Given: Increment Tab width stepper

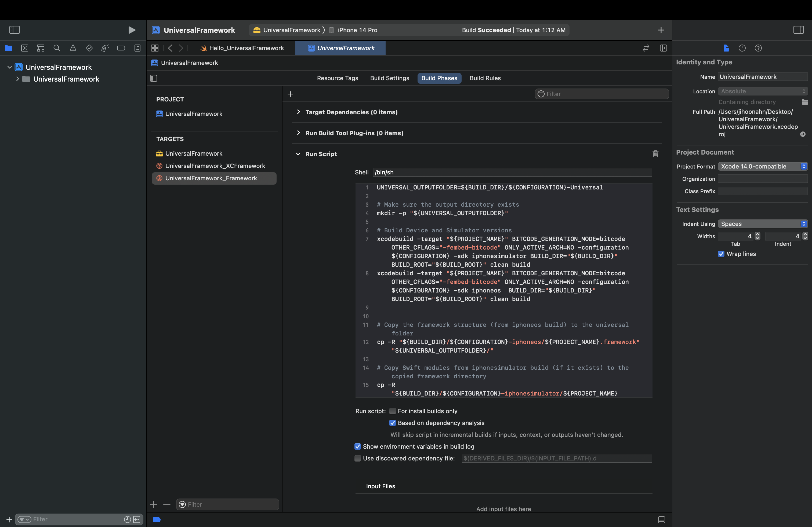Looking at the screenshot, I should 757,234.
